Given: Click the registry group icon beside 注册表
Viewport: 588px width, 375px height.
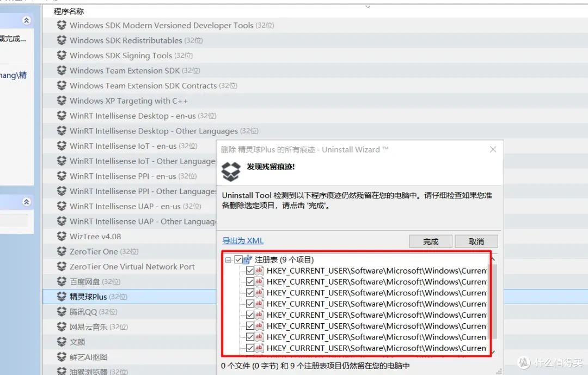Looking at the screenshot, I should [x=248, y=259].
